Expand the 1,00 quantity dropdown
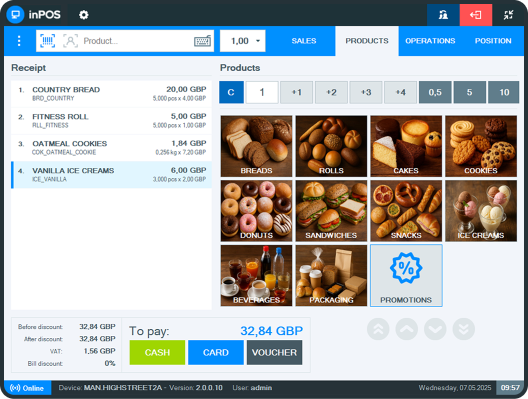 click(242, 41)
